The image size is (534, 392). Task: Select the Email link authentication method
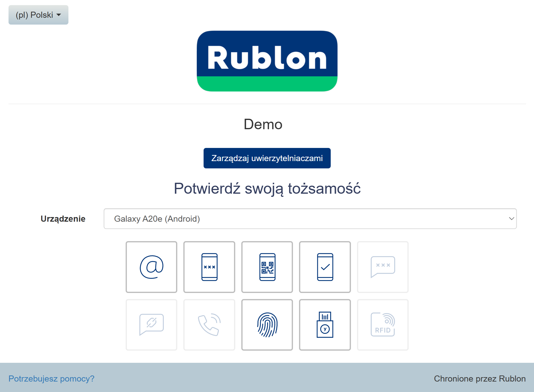[x=151, y=267]
